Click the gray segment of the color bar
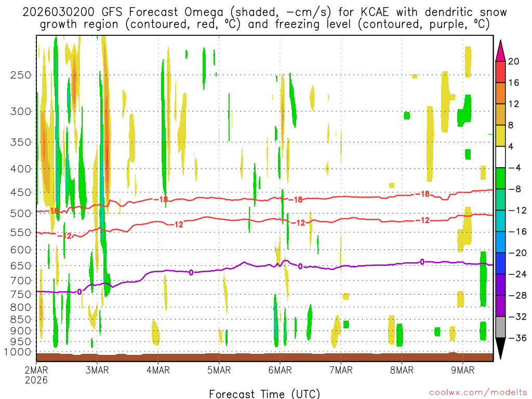This screenshot has width=532, height=399. coord(500,327)
